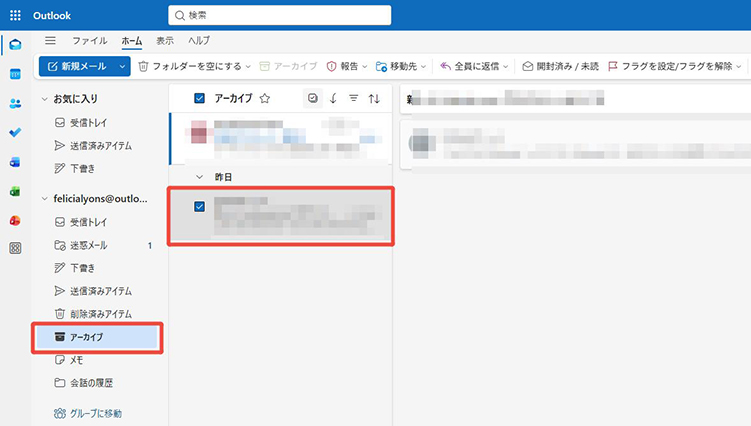Click the グループに移動 link

(x=88, y=413)
